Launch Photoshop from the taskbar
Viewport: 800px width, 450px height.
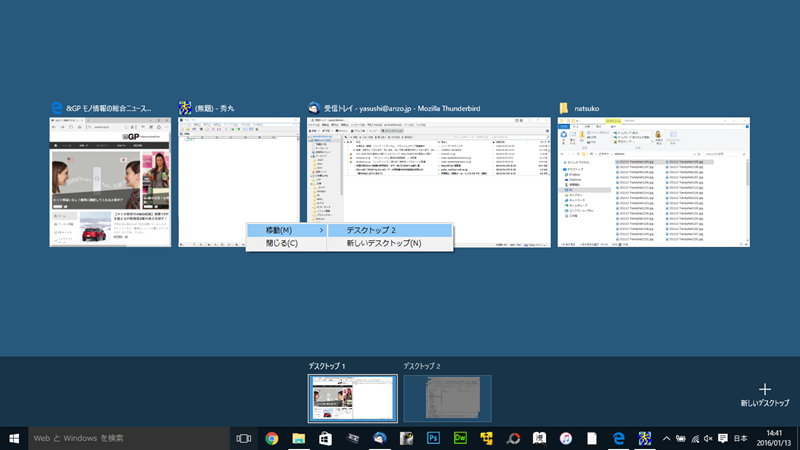click(x=434, y=438)
